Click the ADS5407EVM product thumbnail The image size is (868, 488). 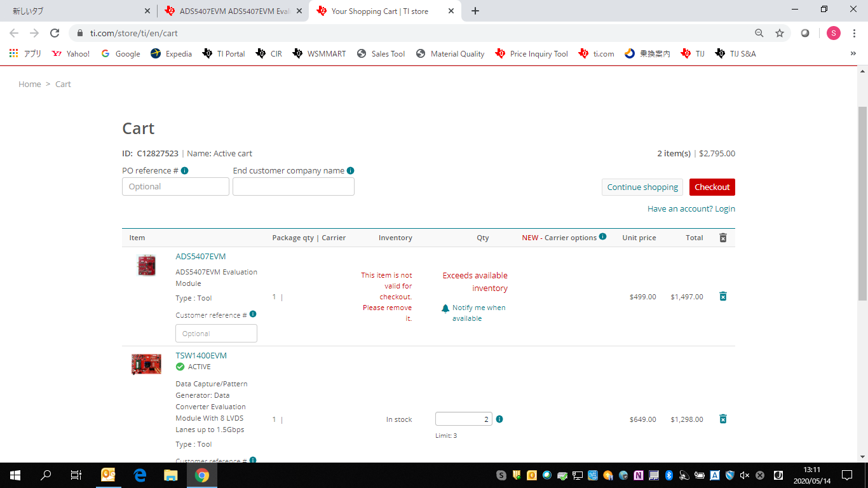[147, 265]
